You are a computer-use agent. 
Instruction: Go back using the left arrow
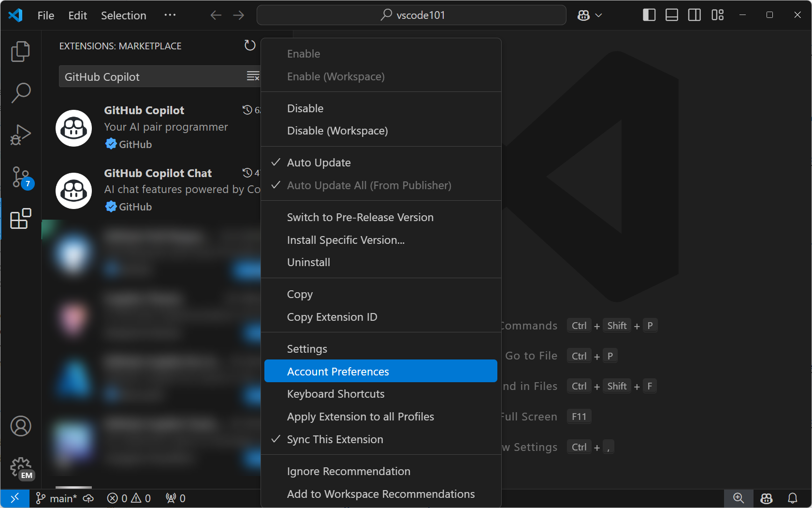coord(216,15)
